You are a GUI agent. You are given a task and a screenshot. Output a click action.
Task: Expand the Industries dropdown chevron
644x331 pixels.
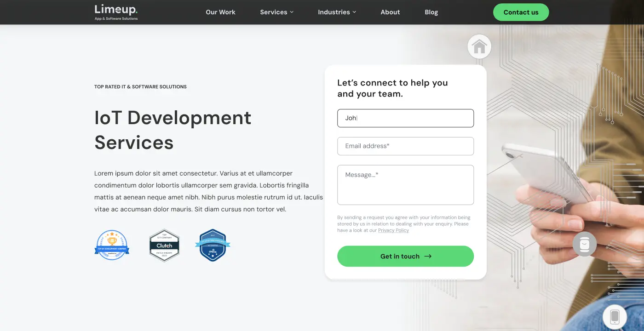pos(354,12)
